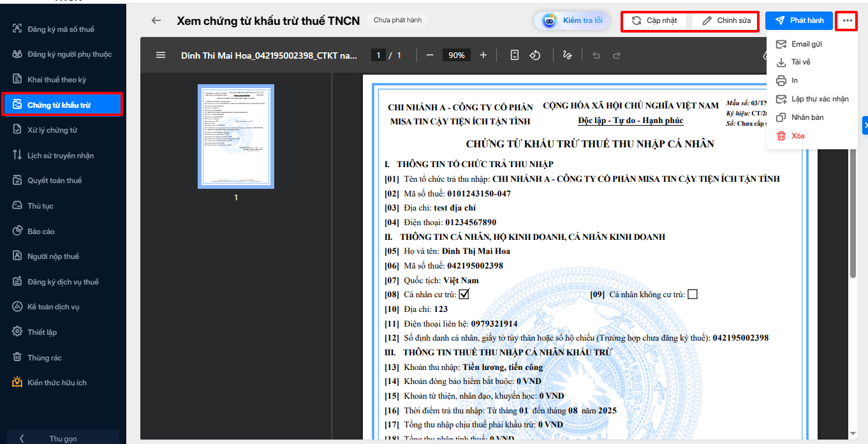This screenshot has width=868, height=444.
Task: Zoom in the PDF with plus icon
Action: point(483,56)
